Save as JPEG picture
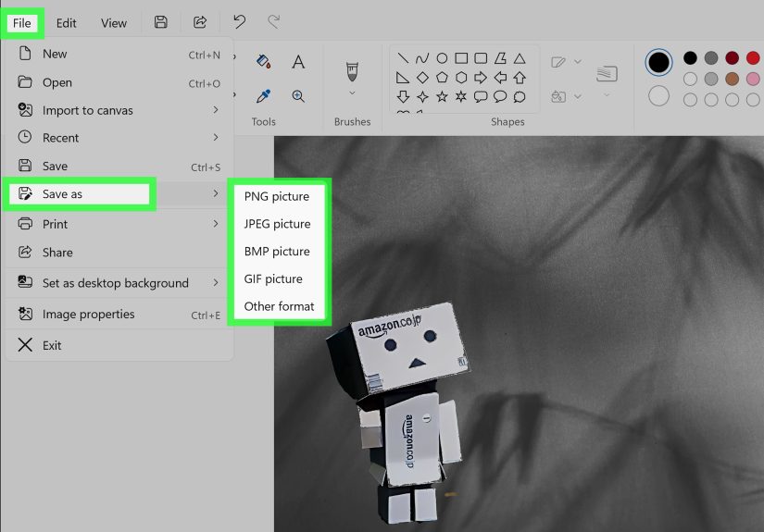Image resolution: width=764 pixels, height=532 pixels. tap(279, 224)
